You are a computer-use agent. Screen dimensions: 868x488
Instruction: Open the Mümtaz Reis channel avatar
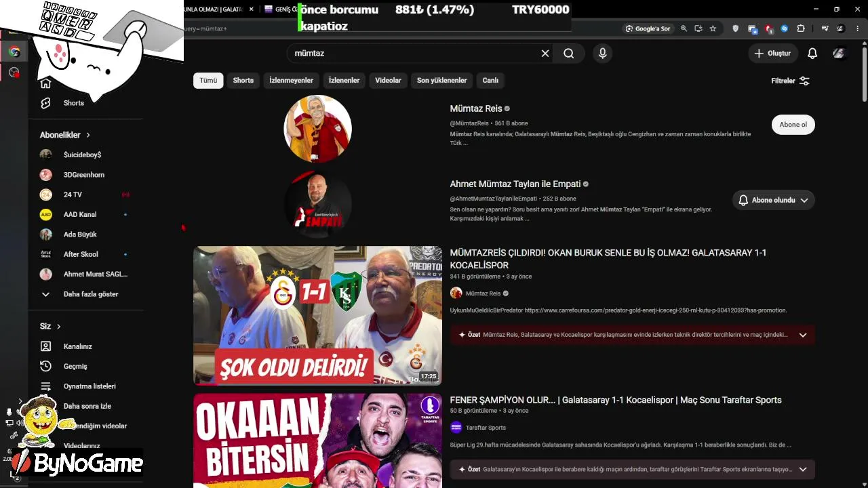[x=317, y=129]
